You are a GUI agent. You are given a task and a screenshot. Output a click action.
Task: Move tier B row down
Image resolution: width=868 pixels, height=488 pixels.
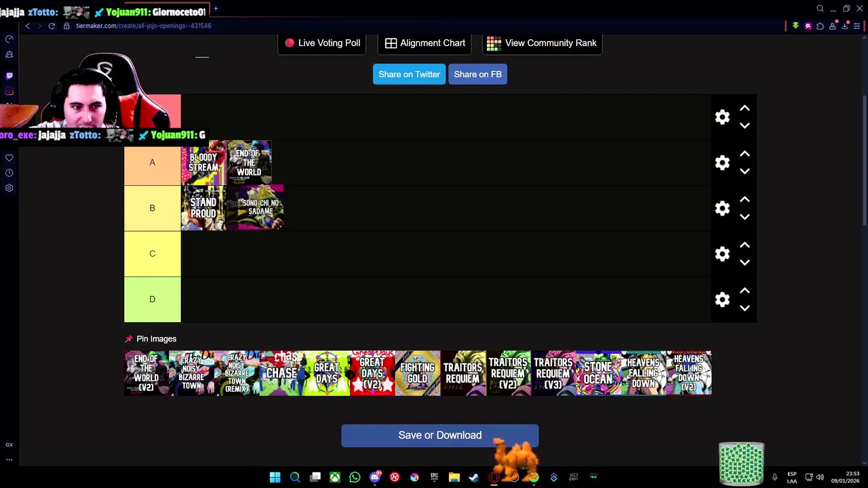click(x=745, y=217)
